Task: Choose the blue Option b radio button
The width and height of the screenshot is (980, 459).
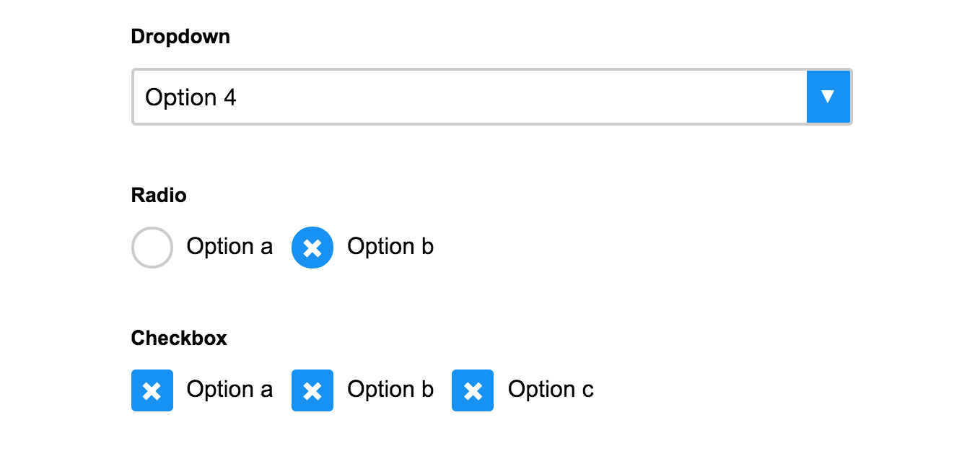Action: pos(312,248)
